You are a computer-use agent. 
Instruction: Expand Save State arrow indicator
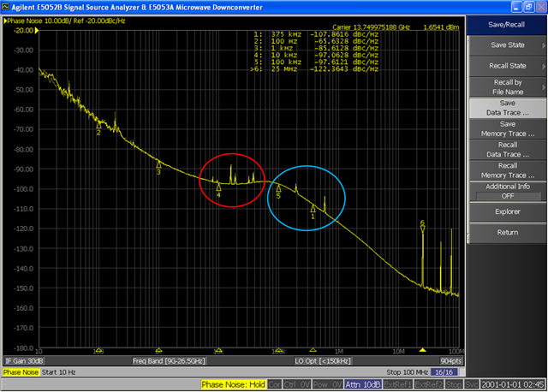pyautogui.click(x=544, y=45)
